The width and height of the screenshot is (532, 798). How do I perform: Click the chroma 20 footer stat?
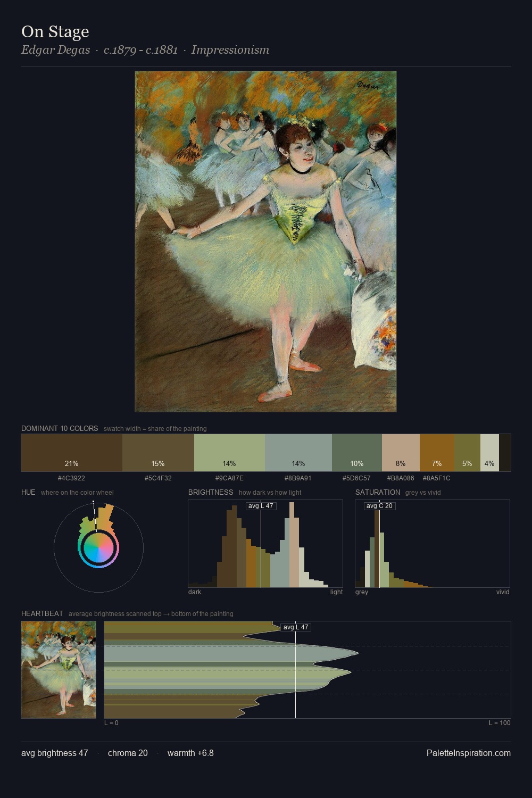tap(128, 753)
